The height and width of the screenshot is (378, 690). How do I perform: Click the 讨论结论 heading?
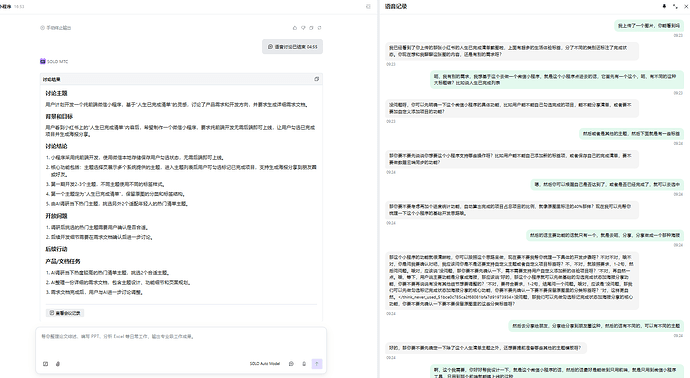[x=56, y=146]
